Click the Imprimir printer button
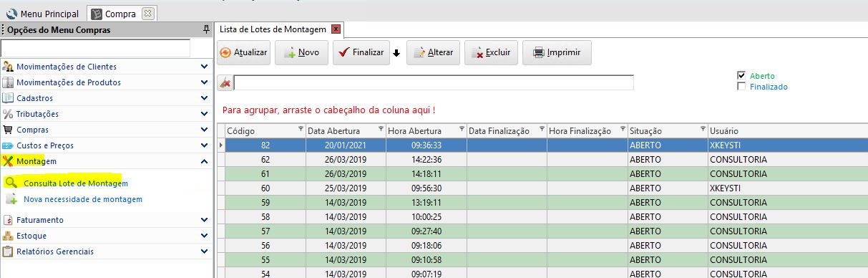 tap(557, 53)
